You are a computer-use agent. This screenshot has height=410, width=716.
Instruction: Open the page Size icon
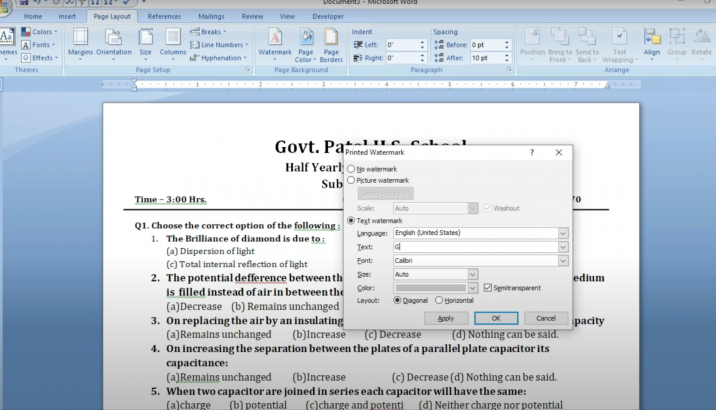pyautogui.click(x=145, y=41)
